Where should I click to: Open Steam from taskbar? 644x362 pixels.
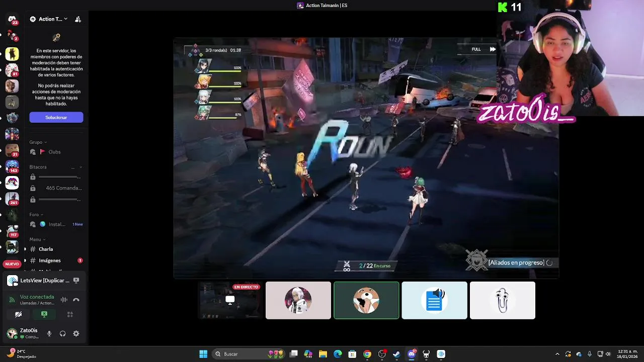(x=396, y=354)
